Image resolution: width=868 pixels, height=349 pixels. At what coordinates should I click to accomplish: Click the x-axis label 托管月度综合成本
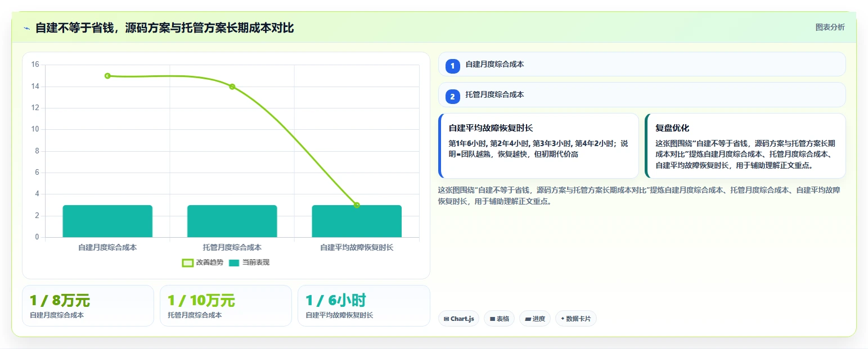[232, 247]
